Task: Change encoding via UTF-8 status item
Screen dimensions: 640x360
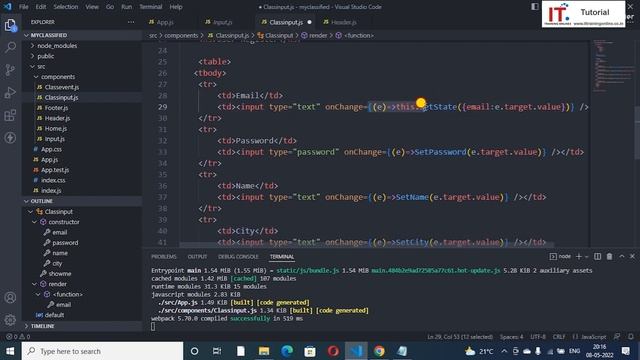Action: point(538,337)
